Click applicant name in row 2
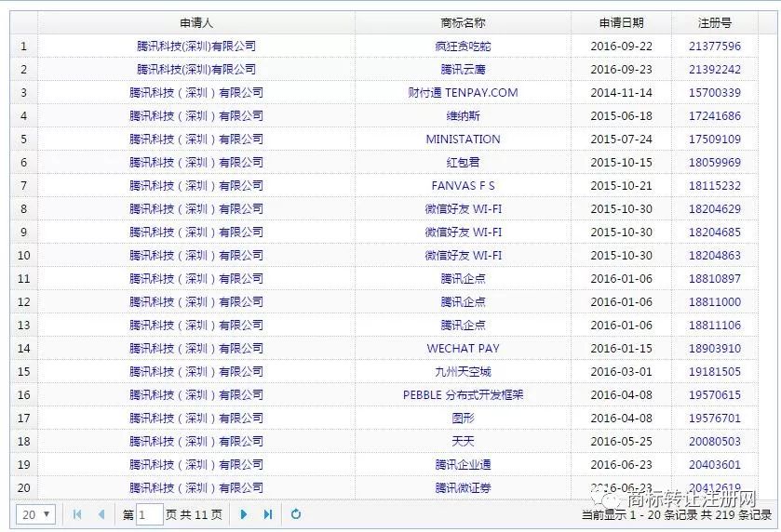Viewport: 781px width, 532px height. 196,69
